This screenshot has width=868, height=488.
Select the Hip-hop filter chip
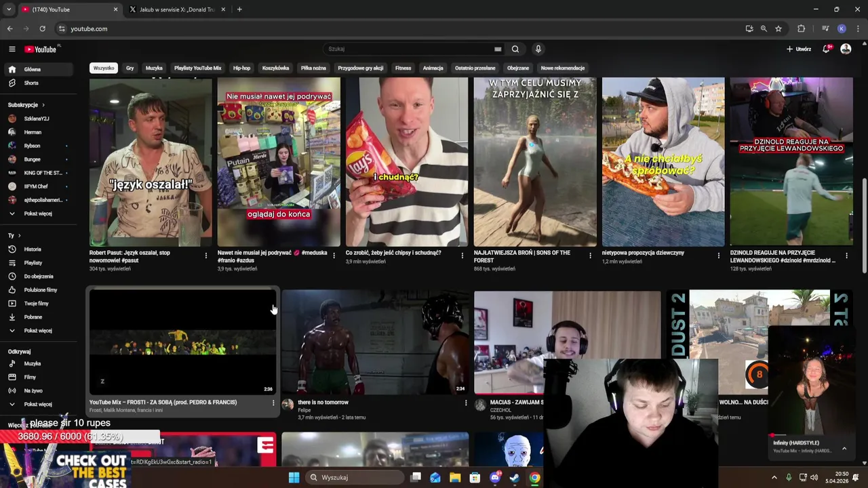tap(241, 68)
